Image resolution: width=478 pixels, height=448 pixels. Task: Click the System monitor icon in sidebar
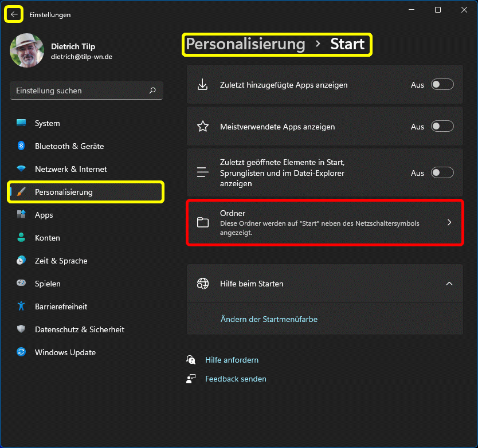click(21, 123)
